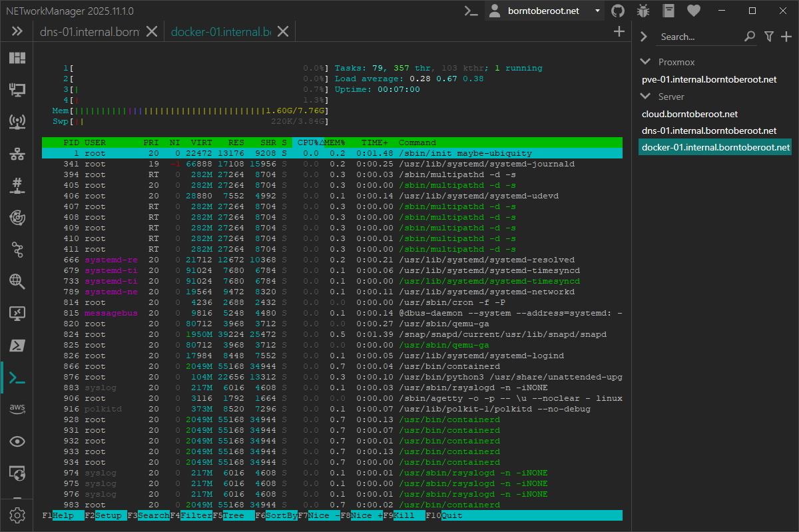The width and height of the screenshot is (799, 532).
Task: Open application settings gear
Action: click(17, 515)
